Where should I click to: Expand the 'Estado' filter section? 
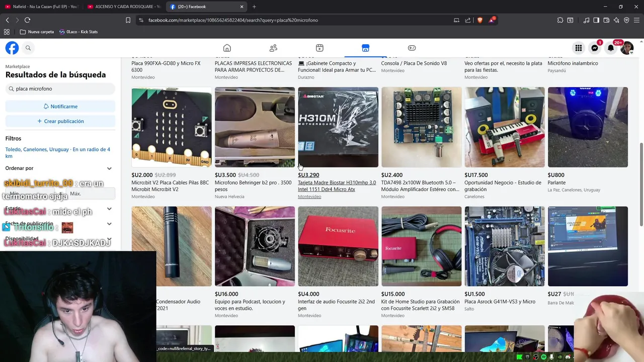pyautogui.click(x=60, y=209)
